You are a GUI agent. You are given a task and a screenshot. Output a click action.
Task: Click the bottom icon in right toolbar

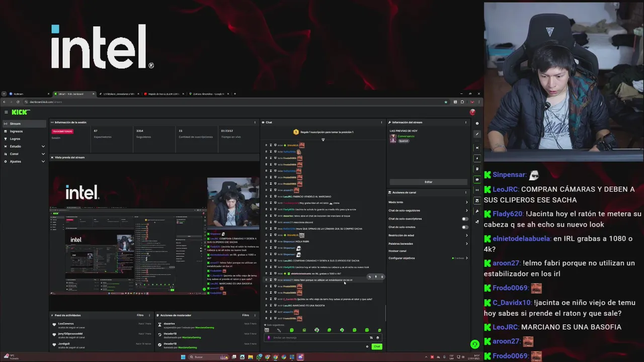(x=477, y=221)
